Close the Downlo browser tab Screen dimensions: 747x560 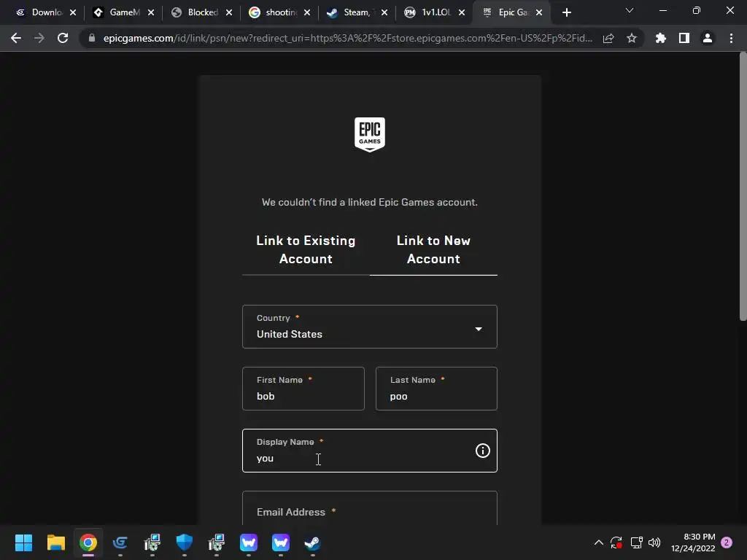73,13
